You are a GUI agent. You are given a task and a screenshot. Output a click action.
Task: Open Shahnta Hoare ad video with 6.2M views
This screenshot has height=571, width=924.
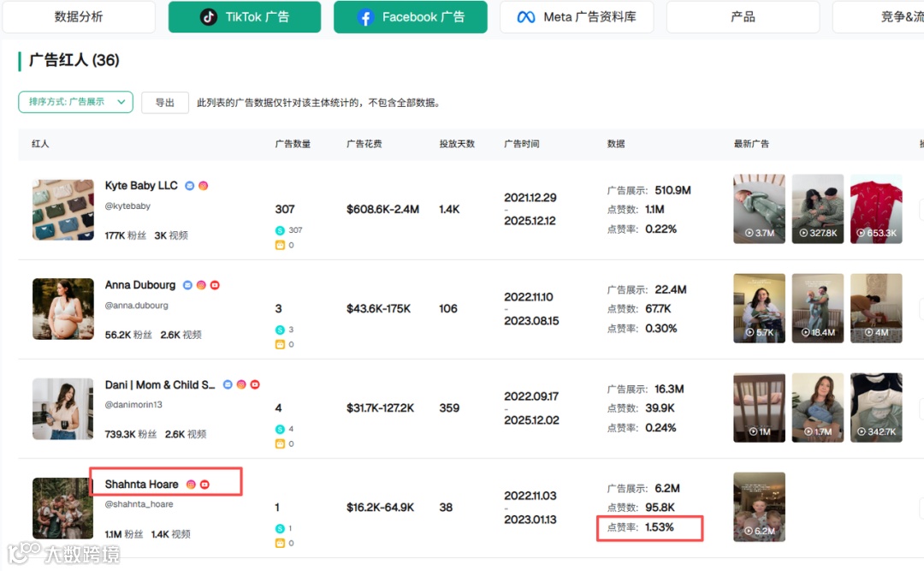click(x=759, y=507)
